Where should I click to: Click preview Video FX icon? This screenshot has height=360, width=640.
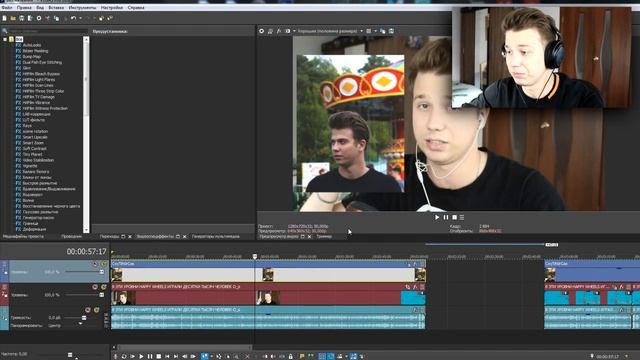point(279,31)
